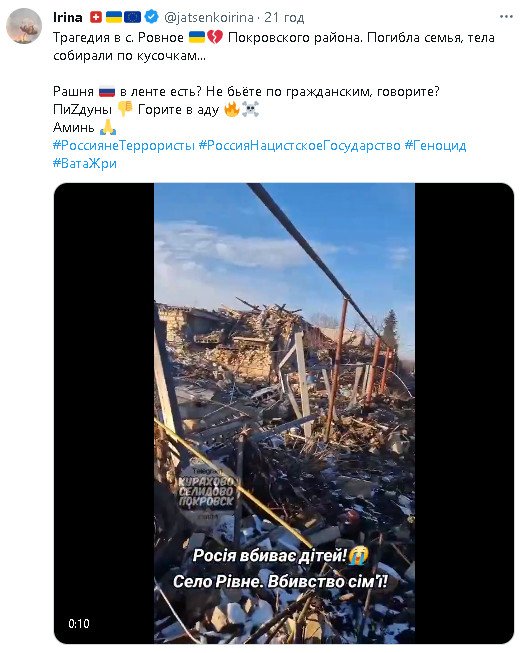The image size is (528, 653).
Task: Open the three-dot more options menu
Action: [x=506, y=17]
